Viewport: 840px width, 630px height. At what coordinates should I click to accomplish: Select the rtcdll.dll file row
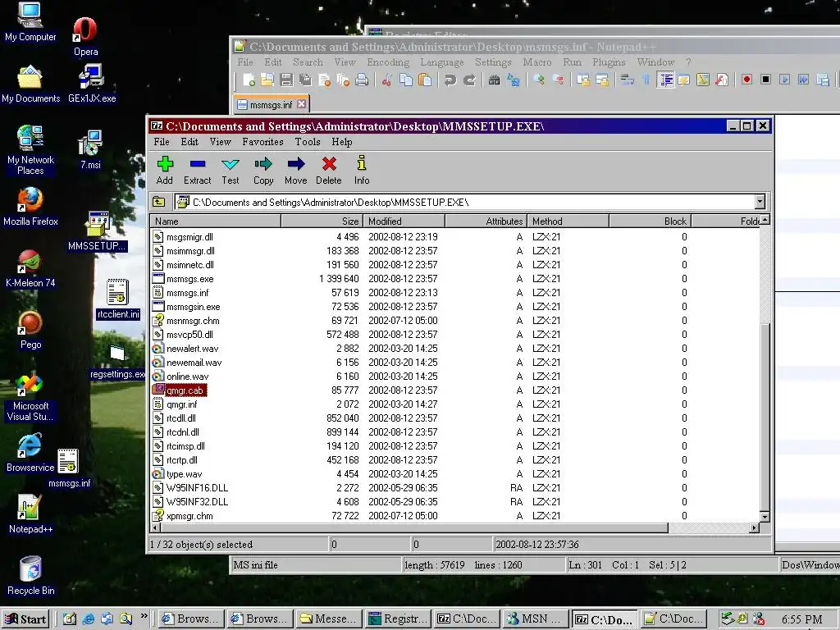(x=455, y=418)
